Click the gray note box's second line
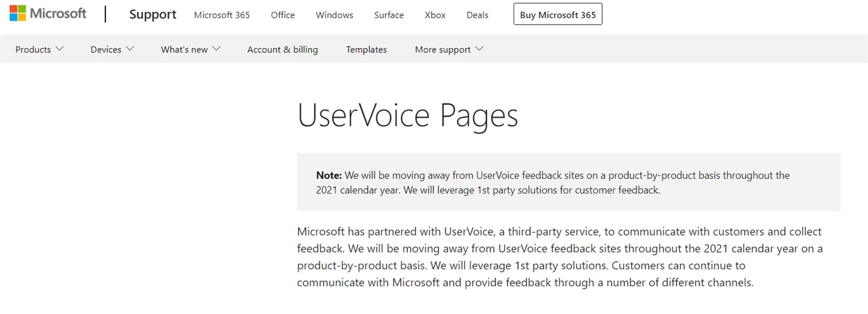Screen dimensions: 868x314 click(488, 190)
